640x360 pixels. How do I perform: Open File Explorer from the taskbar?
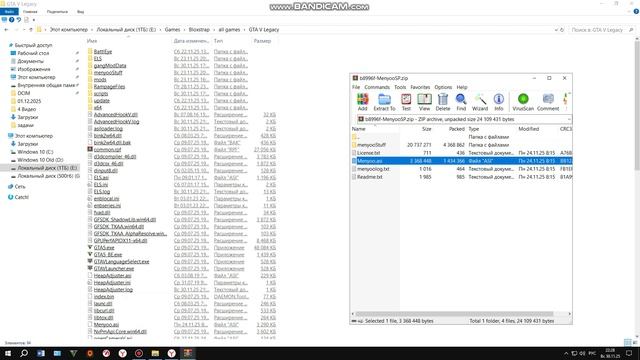(155, 353)
